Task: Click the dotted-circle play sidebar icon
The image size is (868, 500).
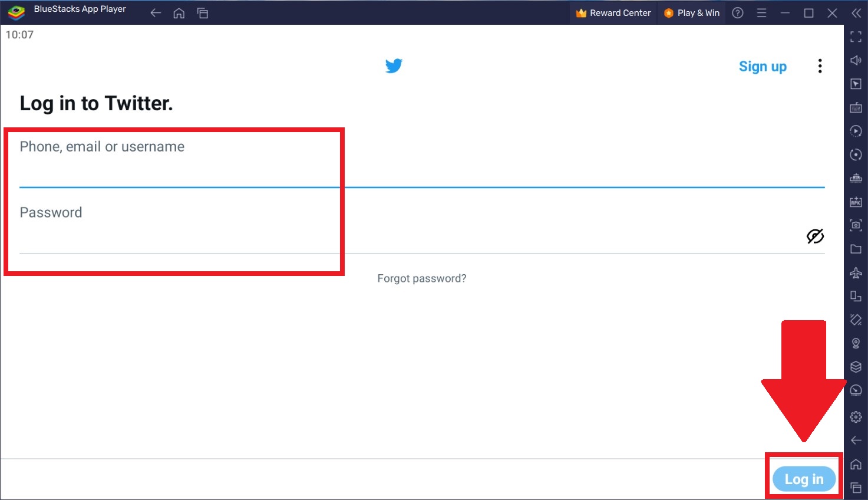Action: pos(856,131)
